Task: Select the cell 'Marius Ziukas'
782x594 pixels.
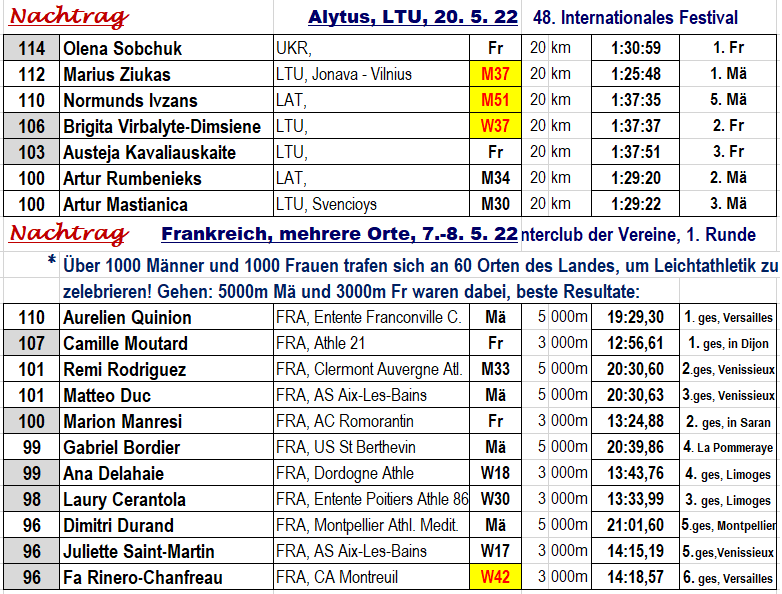Action: coord(166,74)
